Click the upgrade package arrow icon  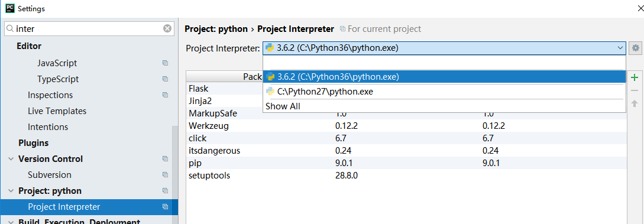coord(635,103)
